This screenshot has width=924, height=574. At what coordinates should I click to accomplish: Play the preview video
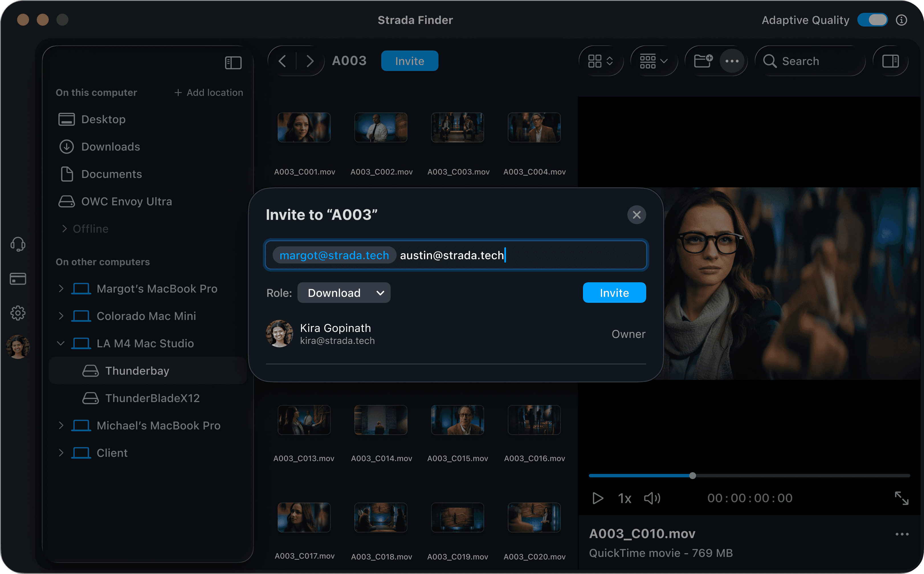pos(597,498)
